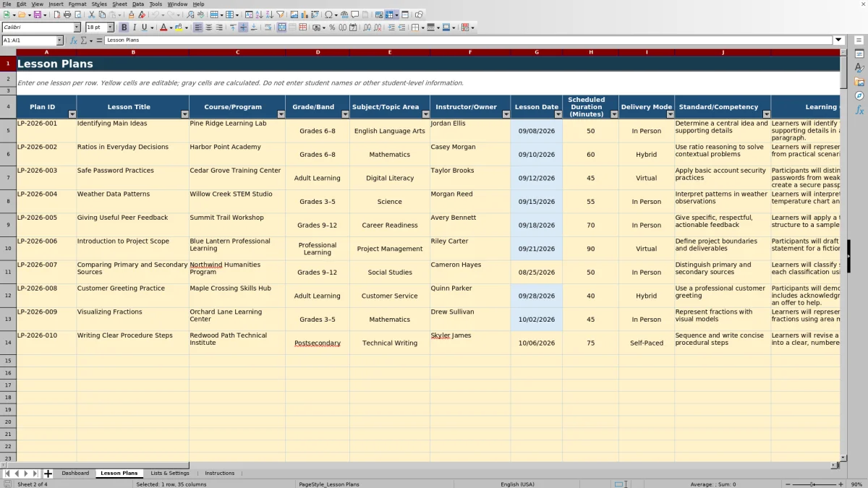The height and width of the screenshot is (488, 868).
Task: Click the Spelling check icon
Action: click(200, 14)
